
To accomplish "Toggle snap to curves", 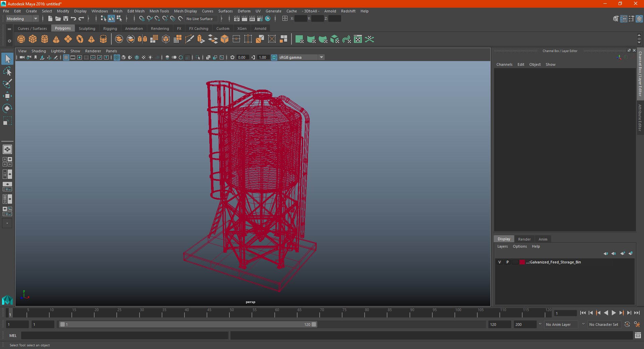I will [x=150, y=19].
